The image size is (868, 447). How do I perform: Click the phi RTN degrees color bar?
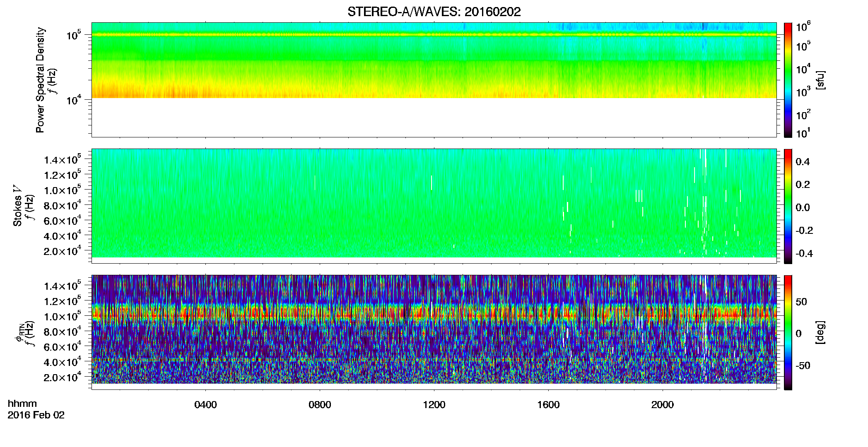point(788,332)
